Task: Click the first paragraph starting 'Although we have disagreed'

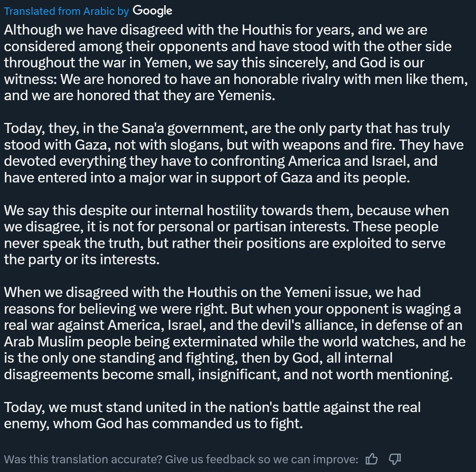Action: (236, 63)
